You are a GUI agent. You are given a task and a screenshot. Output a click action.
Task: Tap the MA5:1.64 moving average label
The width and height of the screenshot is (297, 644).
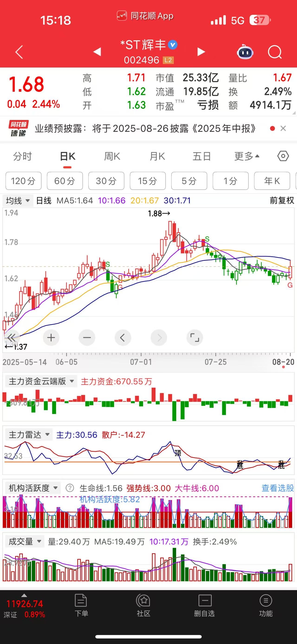[x=75, y=201]
